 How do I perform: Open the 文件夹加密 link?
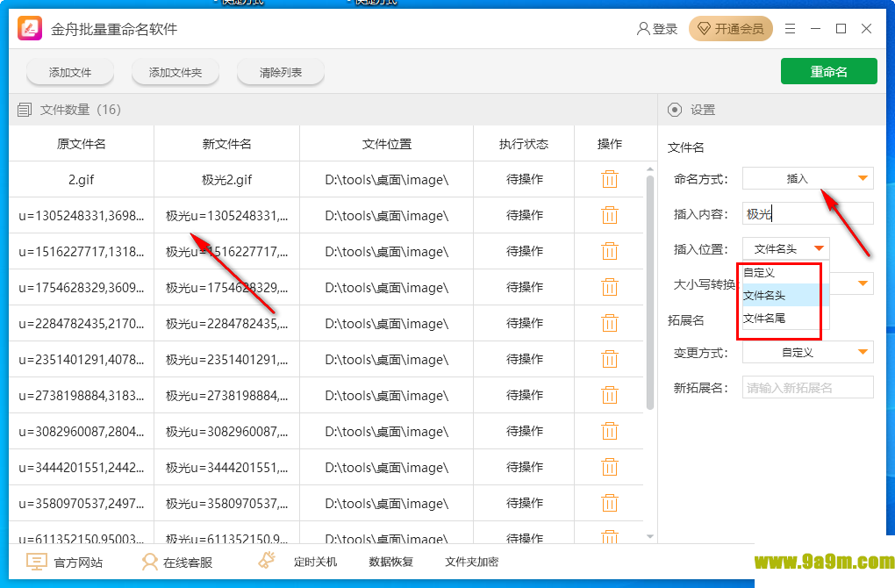[x=471, y=563]
